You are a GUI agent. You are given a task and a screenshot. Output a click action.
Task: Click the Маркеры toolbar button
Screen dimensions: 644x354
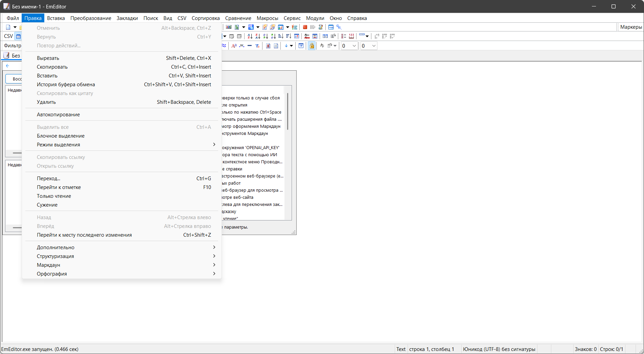[631, 27]
